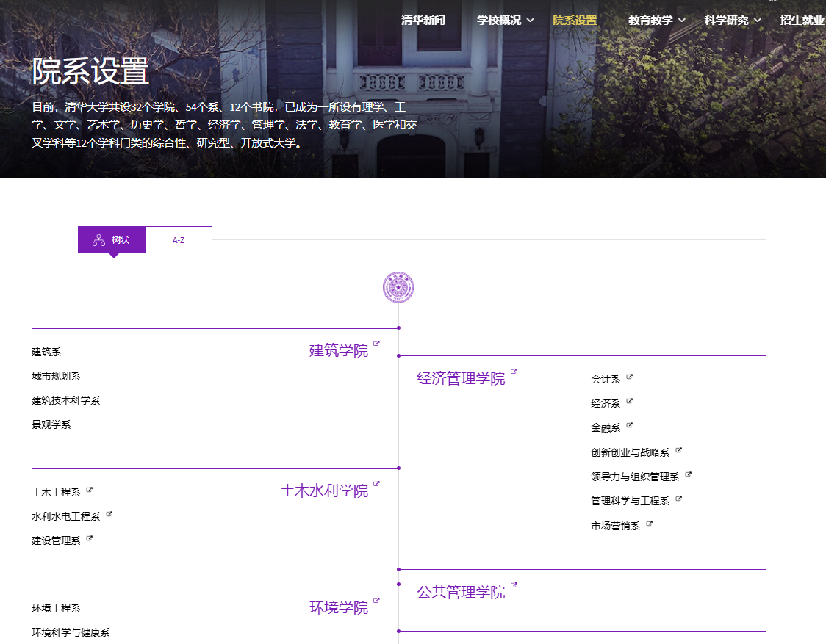Click the tree structure icon on 树状 tab

(x=98, y=240)
